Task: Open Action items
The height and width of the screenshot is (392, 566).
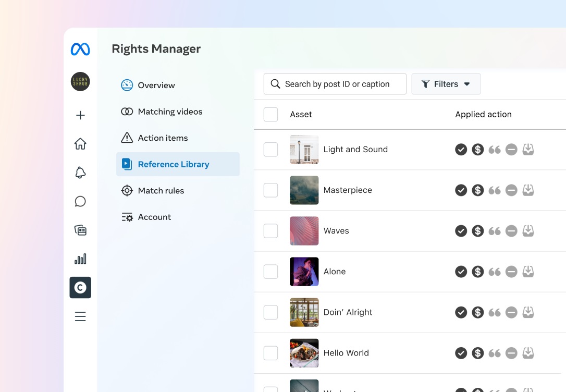Action: pos(178,138)
